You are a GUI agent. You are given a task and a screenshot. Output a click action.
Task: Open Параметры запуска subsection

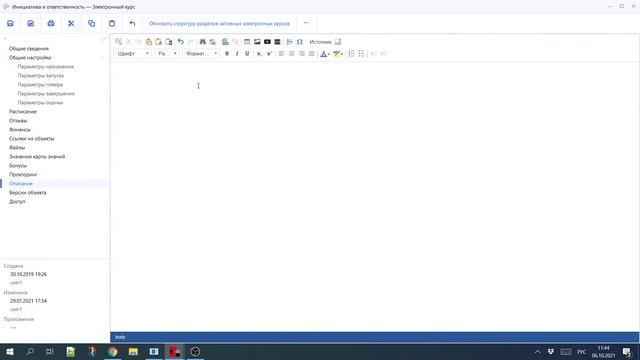(x=40, y=76)
